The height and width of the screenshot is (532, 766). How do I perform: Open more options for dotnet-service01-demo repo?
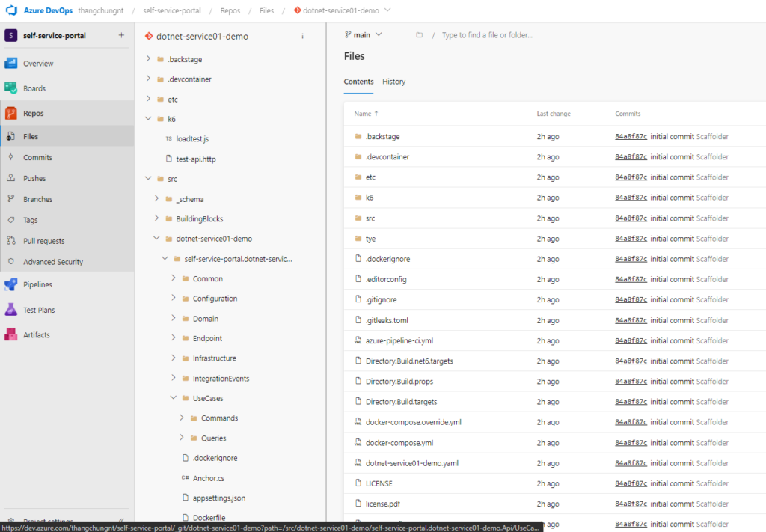point(302,36)
